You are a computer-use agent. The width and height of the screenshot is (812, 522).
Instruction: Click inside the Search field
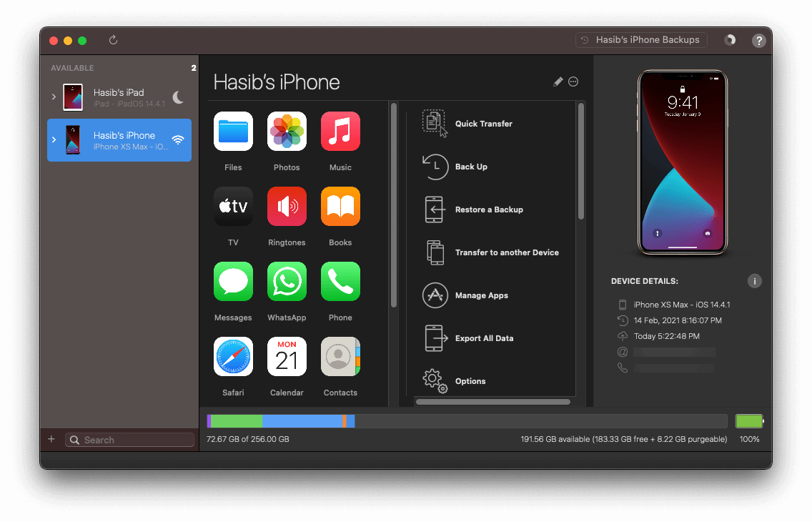(x=129, y=439)
